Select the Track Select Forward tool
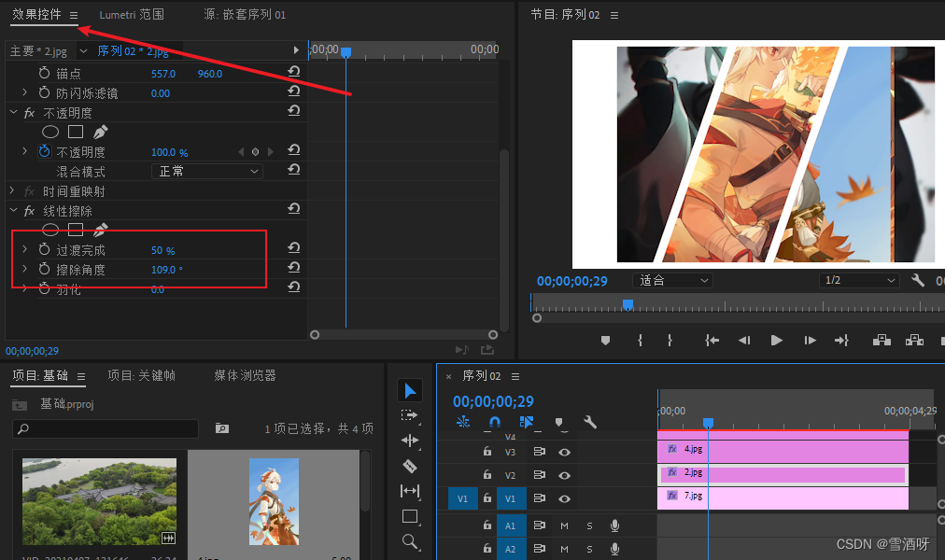Viewport: 945px width, 560px height. click(409, 415)
